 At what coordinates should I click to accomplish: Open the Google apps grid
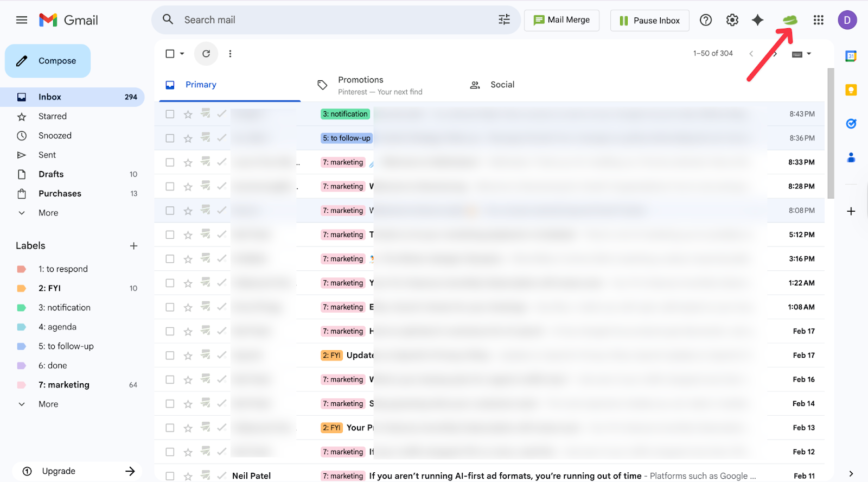point(819,20)
